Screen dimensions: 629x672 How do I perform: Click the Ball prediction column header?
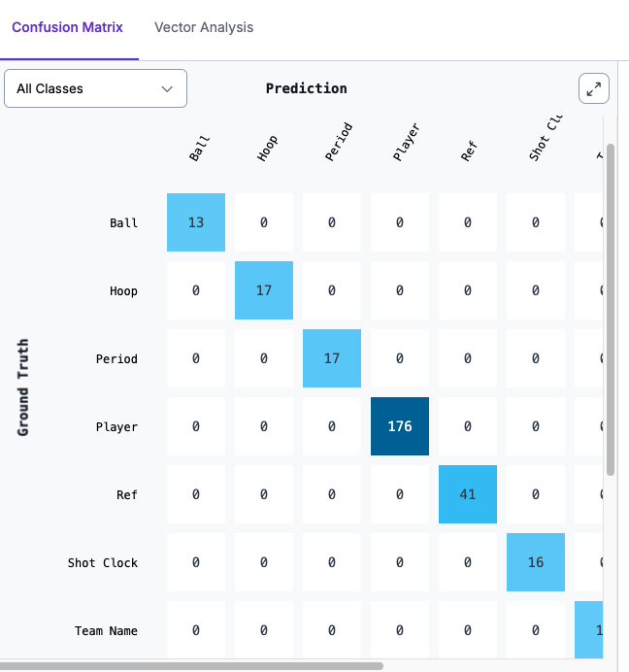click(x=200, y=149)
